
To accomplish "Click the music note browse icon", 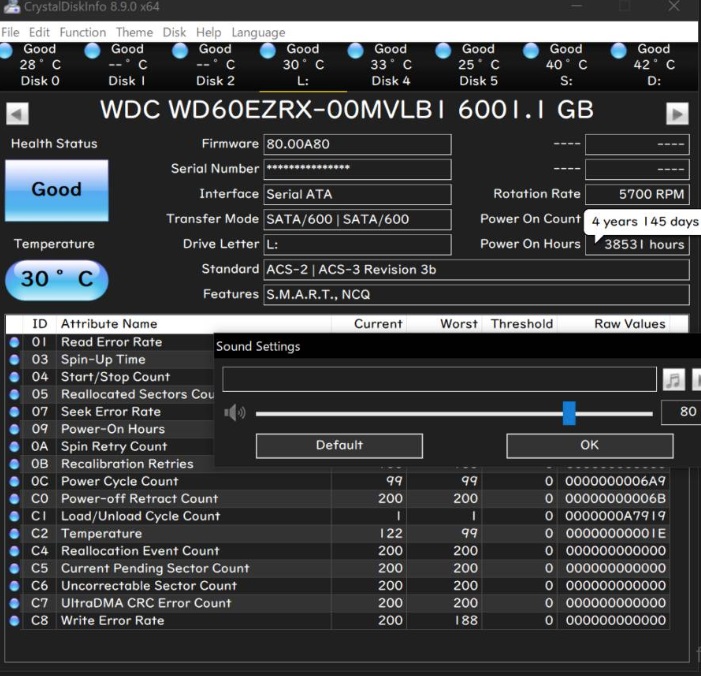I will click(x=674, y=380).
